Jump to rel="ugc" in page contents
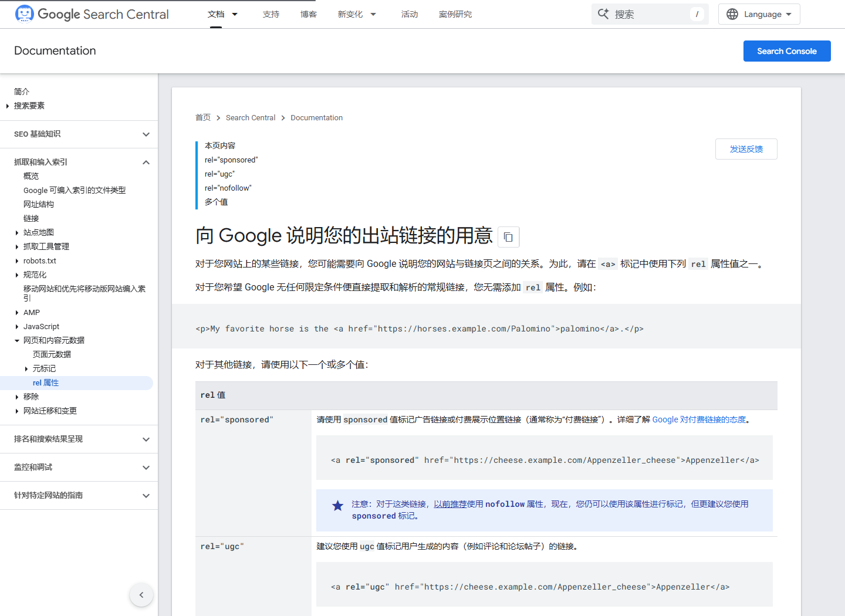The height and width of the screenshot is (616, 845). tap(220, 174)
